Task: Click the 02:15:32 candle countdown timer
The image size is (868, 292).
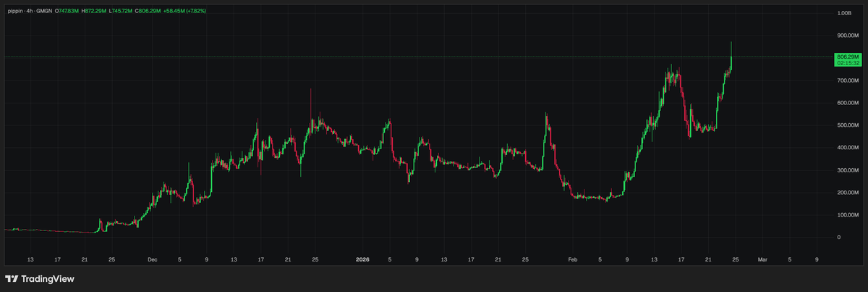Action: point(847,63)
